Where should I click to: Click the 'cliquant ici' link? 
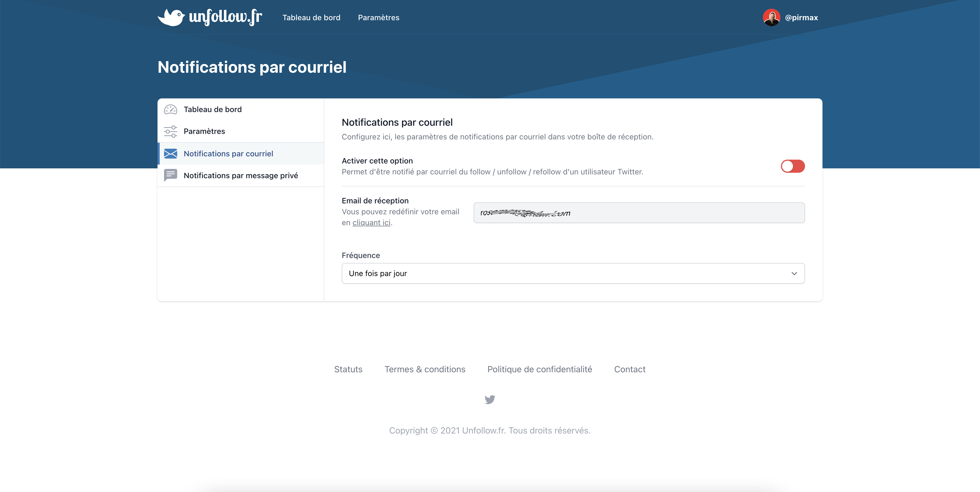pyautogui.click(x=371, y=223)
